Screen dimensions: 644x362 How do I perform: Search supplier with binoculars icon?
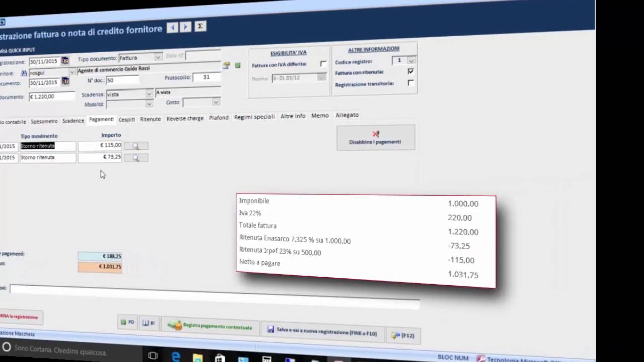tap(24, 73)
